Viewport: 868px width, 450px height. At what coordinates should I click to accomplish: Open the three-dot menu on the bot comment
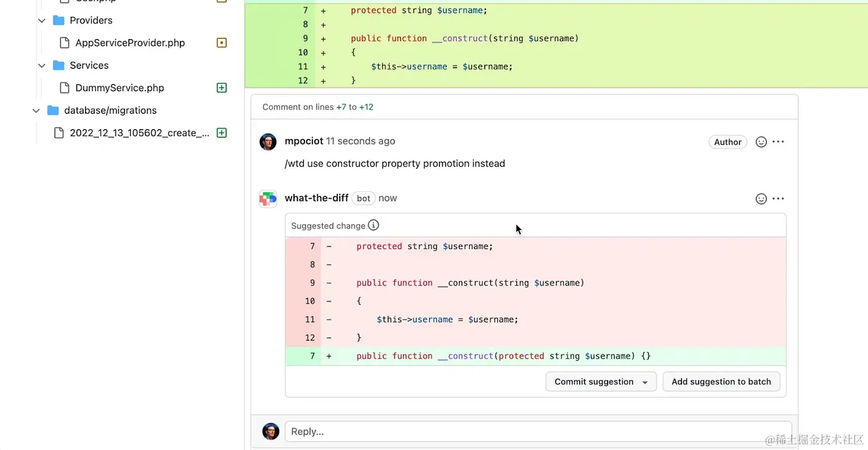[779, 199]
